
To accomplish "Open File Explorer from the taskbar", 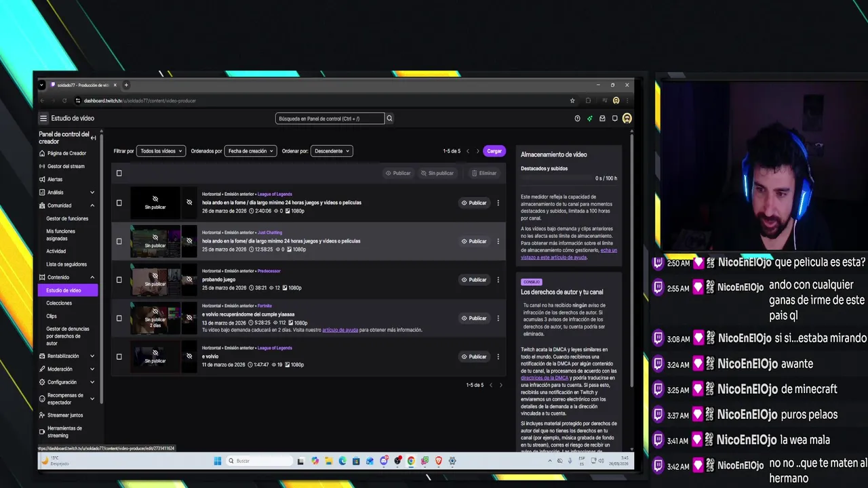I will [x=328, y=461].
